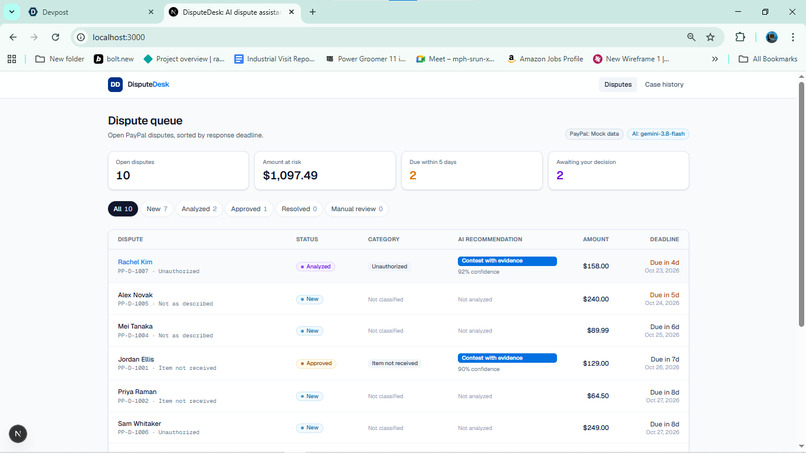Select the DisputeDesk browser tab

tap(231, 12)
